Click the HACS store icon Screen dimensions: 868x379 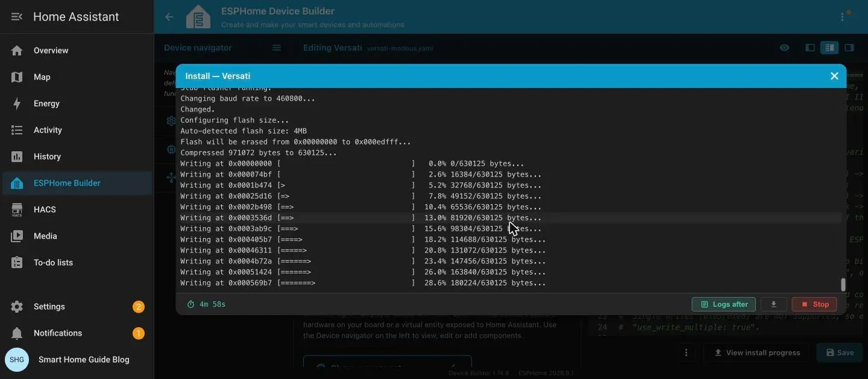point(17,210)
